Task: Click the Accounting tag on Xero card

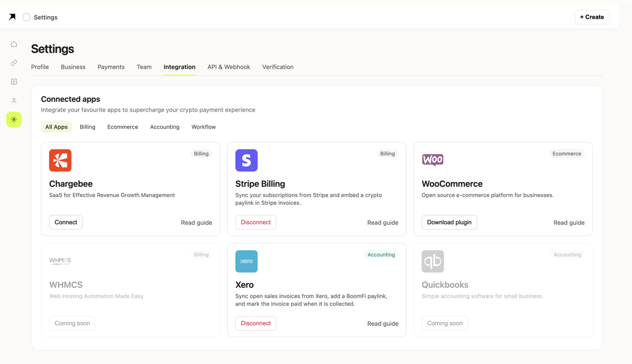Action: point(381,255)
